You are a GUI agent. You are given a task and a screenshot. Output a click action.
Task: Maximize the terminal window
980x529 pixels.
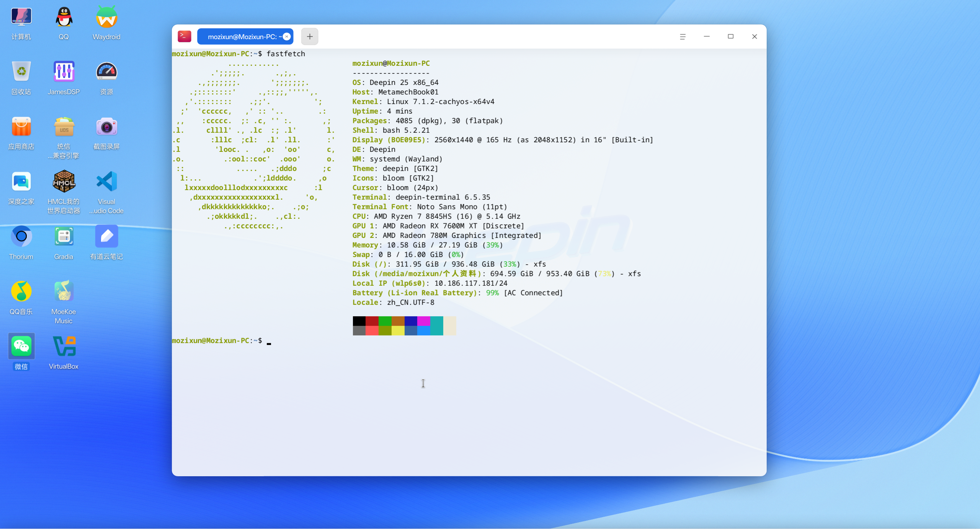click(x=731, y=36)
